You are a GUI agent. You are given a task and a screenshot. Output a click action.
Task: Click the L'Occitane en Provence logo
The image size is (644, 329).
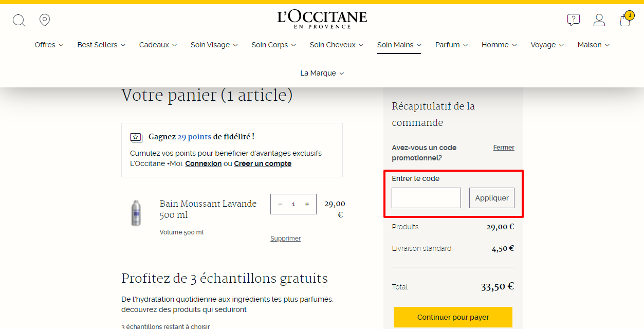click(x=322, y=20)
